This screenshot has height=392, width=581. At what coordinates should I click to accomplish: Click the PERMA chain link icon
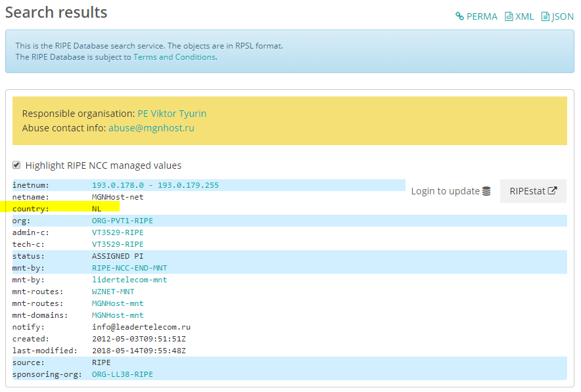point(459,16)
